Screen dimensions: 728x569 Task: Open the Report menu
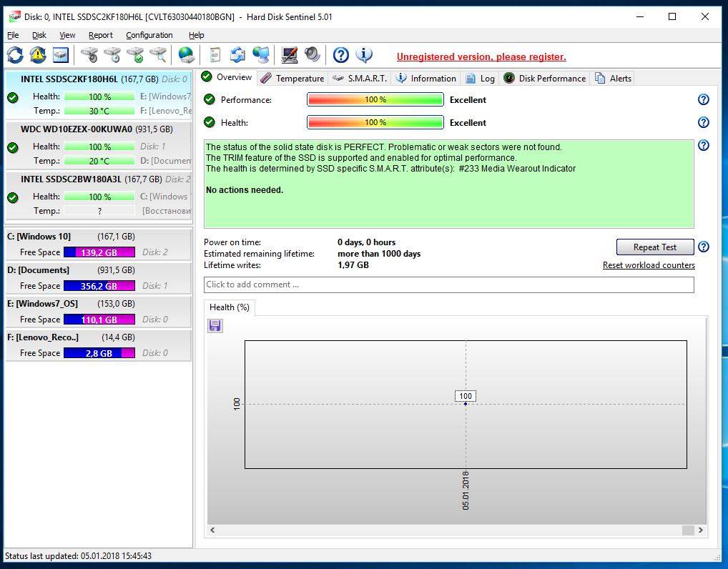click(101, 35)
